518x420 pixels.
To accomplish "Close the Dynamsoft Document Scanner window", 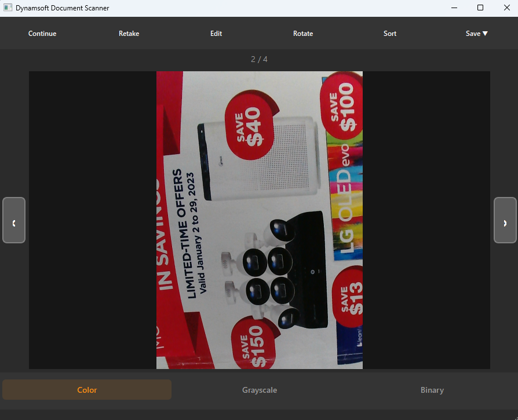I will [x=507, y=8].
